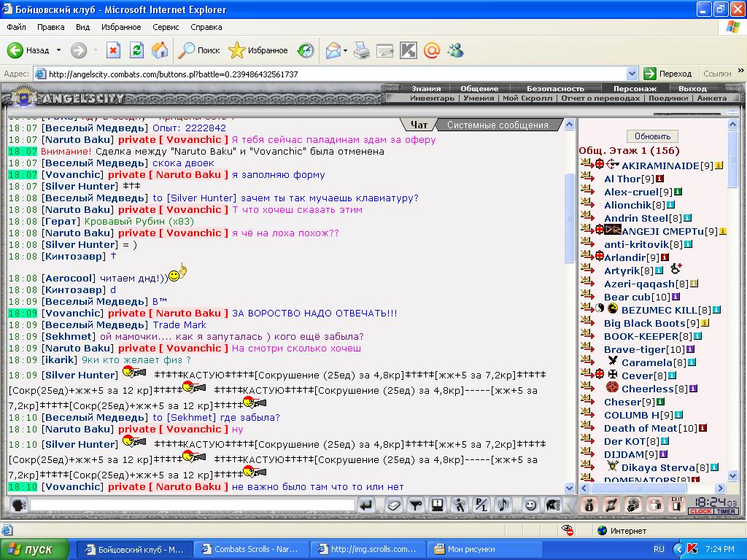The image size is (747, 560).
Task: Click the floppy save chat icon
Action: click(438, 505)
